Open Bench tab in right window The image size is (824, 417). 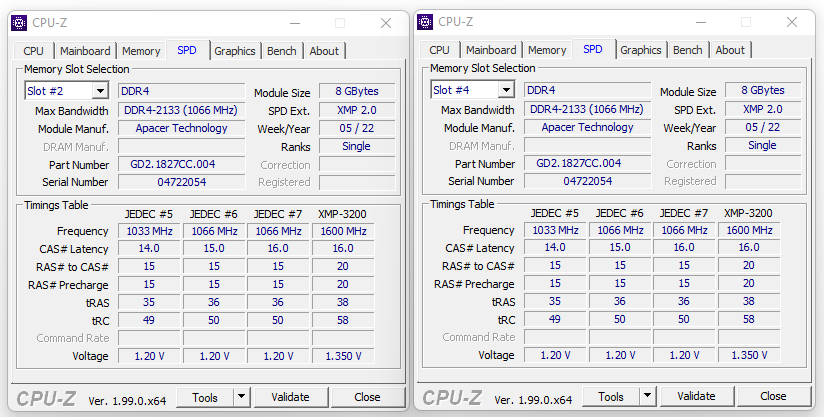tap(688, 50)
